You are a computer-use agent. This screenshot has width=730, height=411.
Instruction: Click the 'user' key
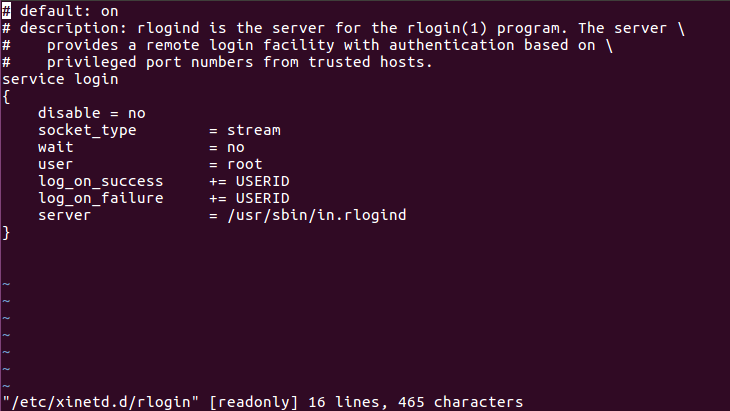tap(56, 164)
